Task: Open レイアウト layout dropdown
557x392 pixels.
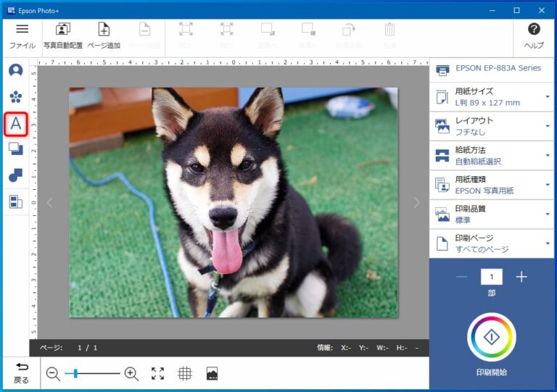Action: 492,126
